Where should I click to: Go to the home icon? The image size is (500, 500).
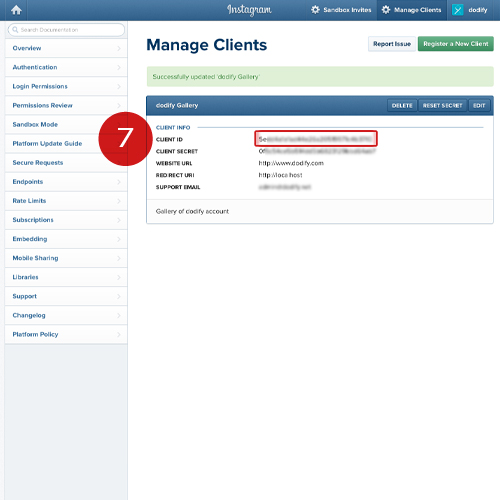[x=16, y=10]
